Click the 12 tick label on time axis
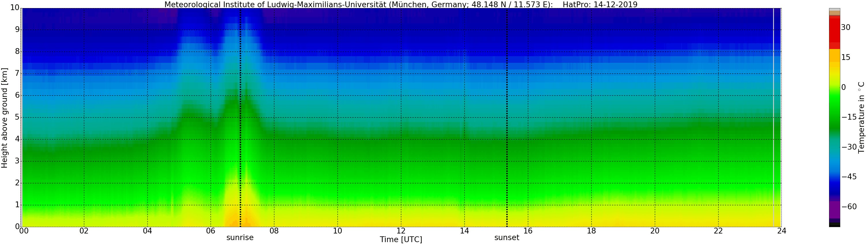The width and height of the screenshot is (868, 245). coord(401,231)
